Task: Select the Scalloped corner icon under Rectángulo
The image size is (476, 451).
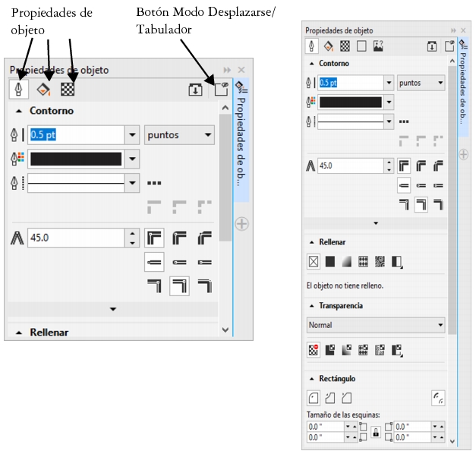Action: coord(329,397)
